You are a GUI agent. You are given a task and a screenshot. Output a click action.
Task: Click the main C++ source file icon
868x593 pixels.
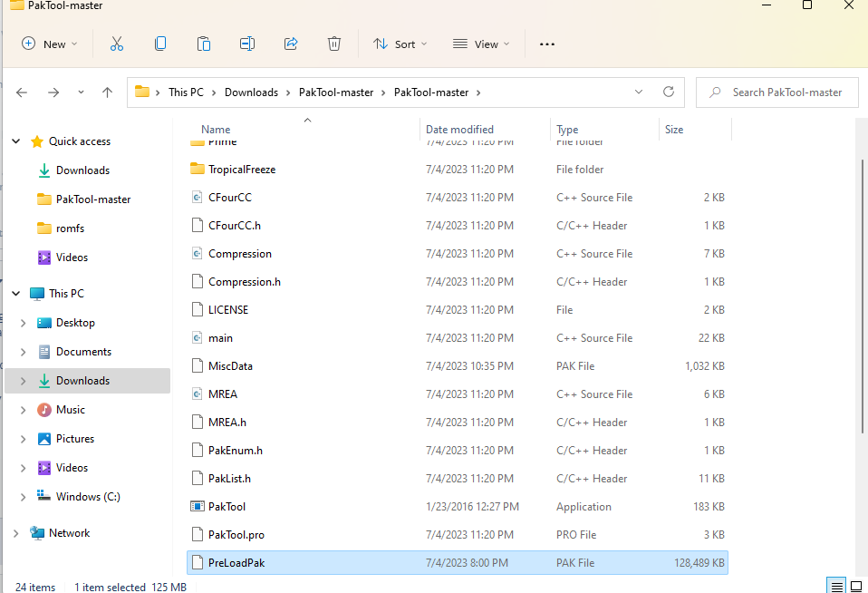[x=198, y=337]
